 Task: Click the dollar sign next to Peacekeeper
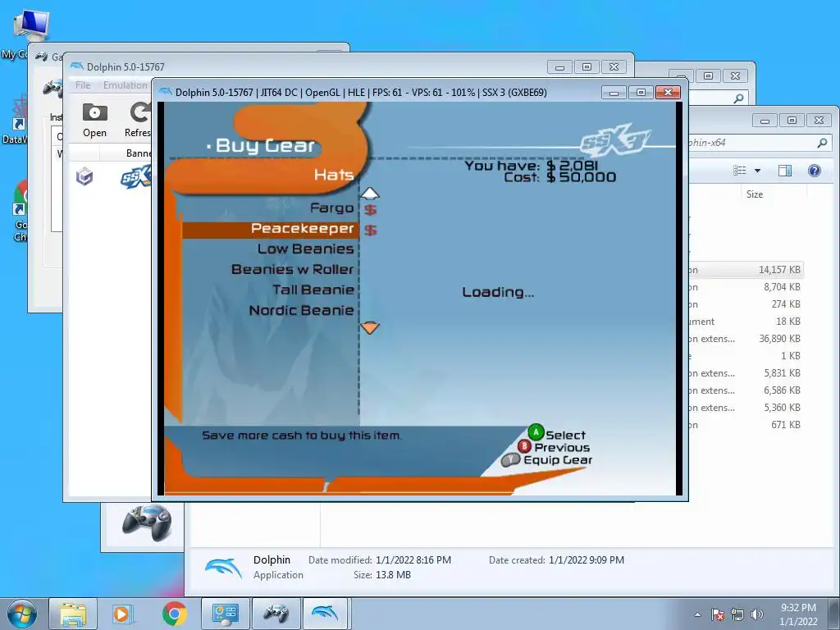370,230
